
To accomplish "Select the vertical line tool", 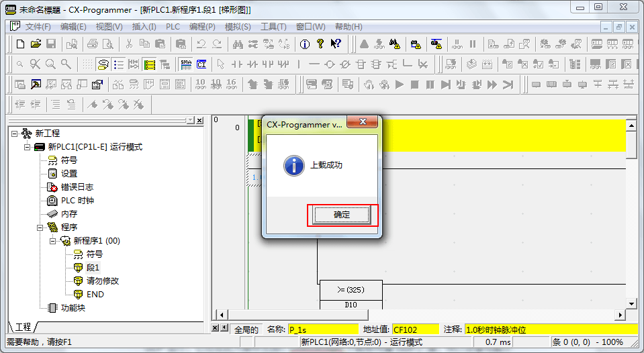I will (x=299, y=64).
